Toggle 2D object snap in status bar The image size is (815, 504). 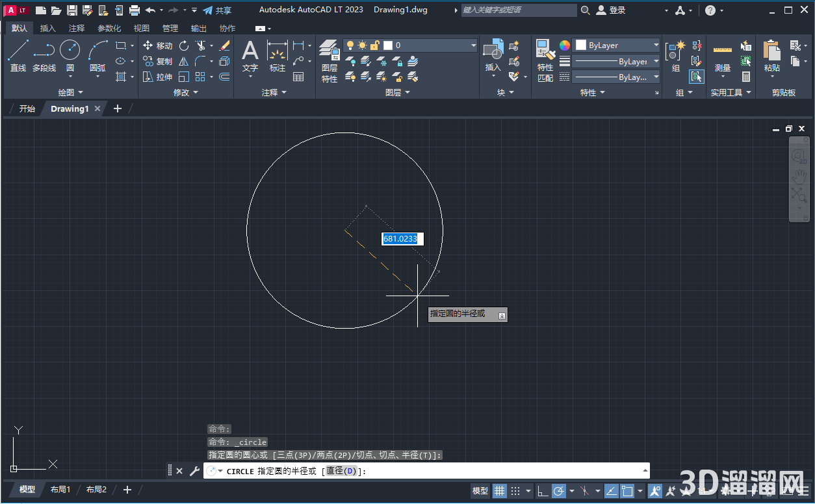pos(627,490)
